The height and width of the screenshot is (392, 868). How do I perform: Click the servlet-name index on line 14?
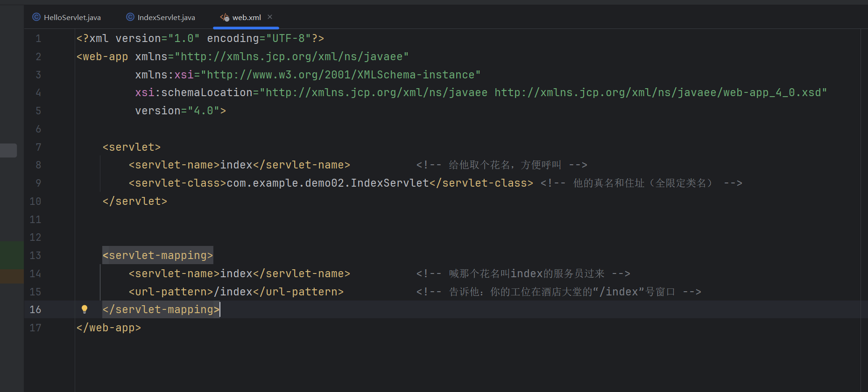coord(236,273)
